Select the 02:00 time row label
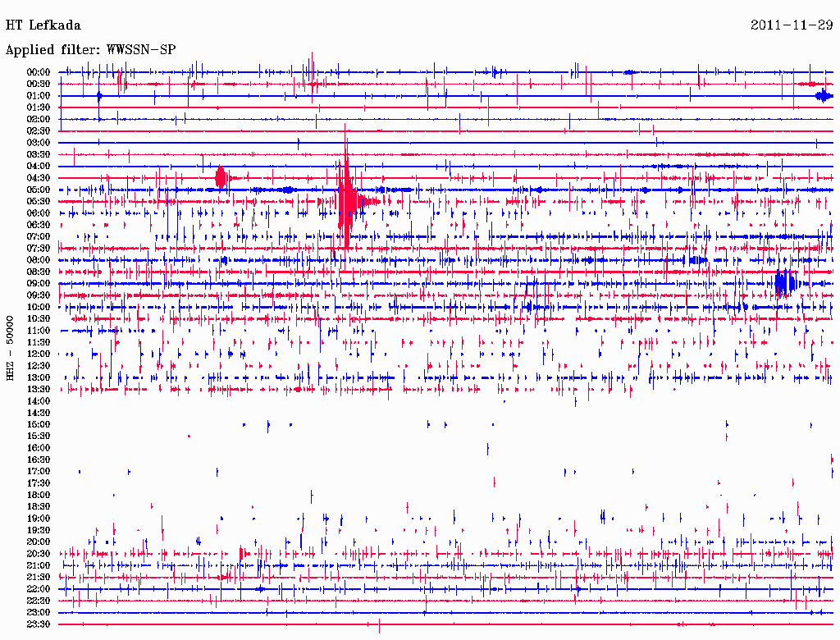The height and width of the screenshot is (640, 840). [39, 120]
